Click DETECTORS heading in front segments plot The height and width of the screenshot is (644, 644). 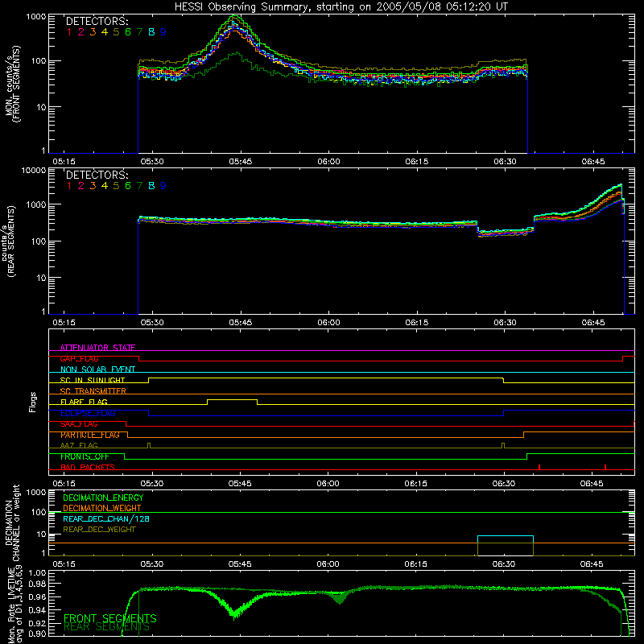tap(97, 21)
